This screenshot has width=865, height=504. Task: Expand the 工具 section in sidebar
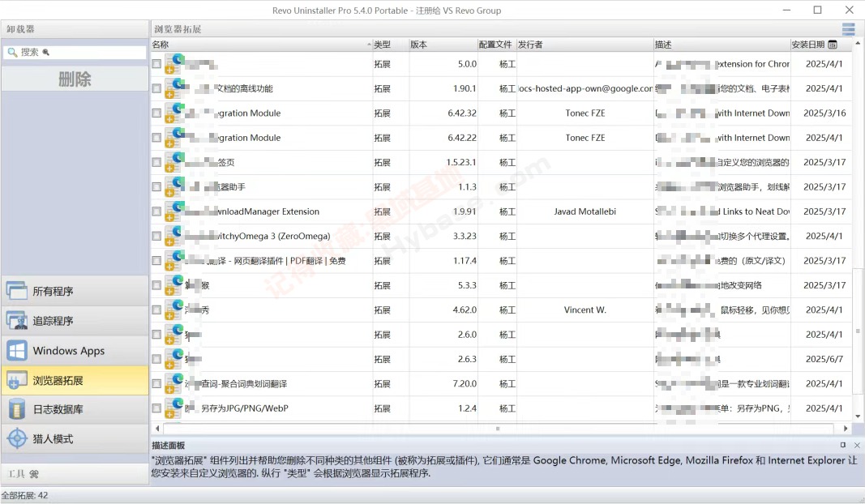click(x=75, y=474)
